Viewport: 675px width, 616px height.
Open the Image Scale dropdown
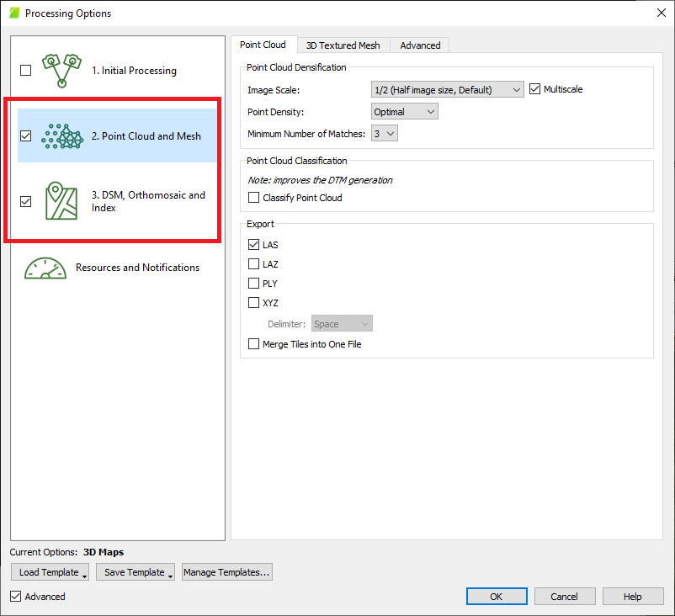click(448, 90)
